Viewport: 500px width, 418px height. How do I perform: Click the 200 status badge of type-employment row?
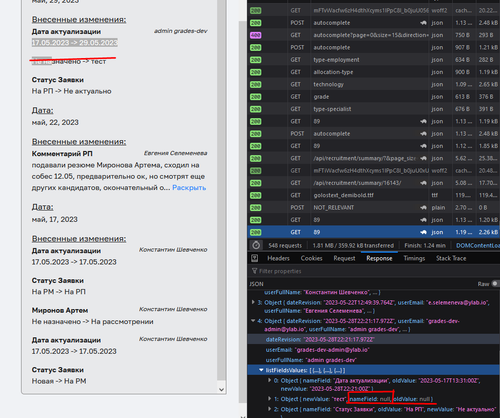pos(256,60)
